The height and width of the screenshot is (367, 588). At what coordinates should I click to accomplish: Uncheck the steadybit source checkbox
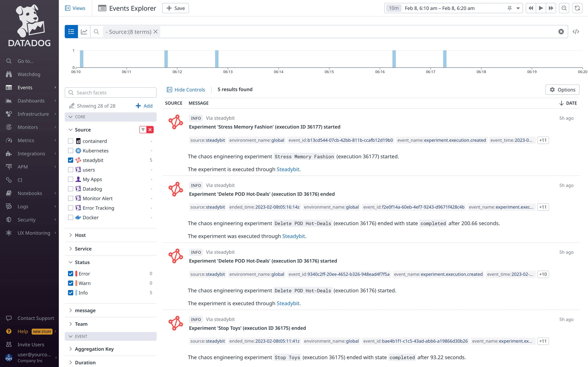[x=70, y=160]
